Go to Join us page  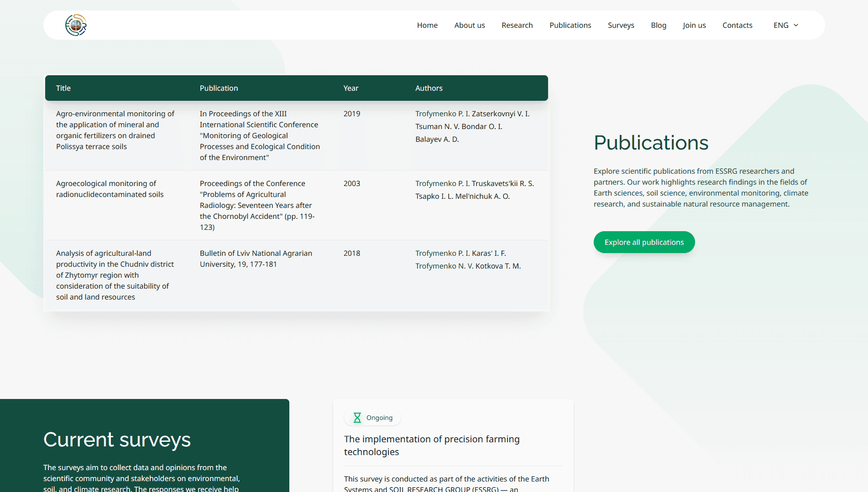[694, 25]
